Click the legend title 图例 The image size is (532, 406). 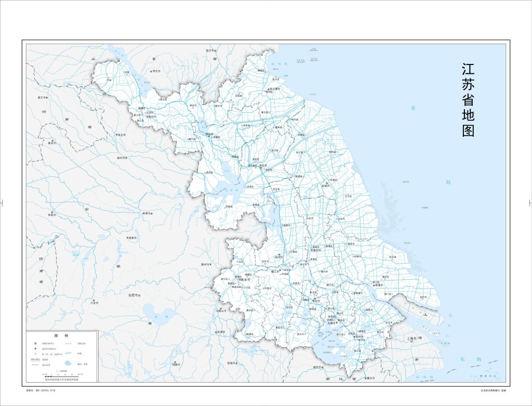(61, 336)
